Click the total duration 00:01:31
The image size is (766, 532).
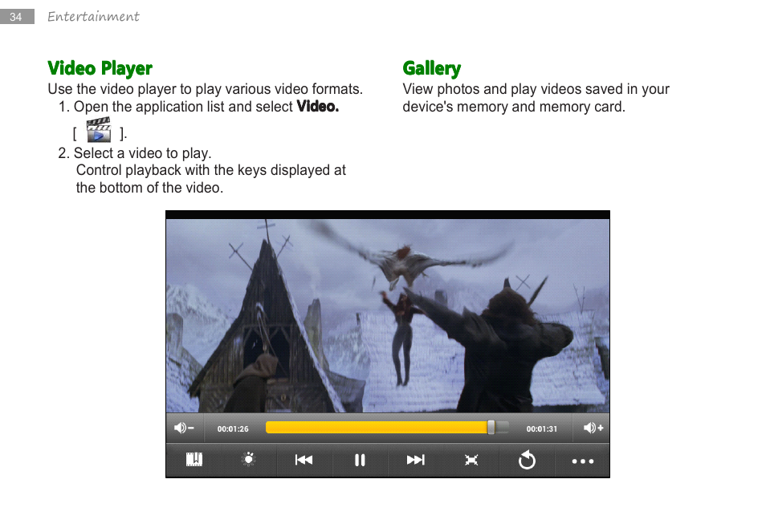point(542,429)
